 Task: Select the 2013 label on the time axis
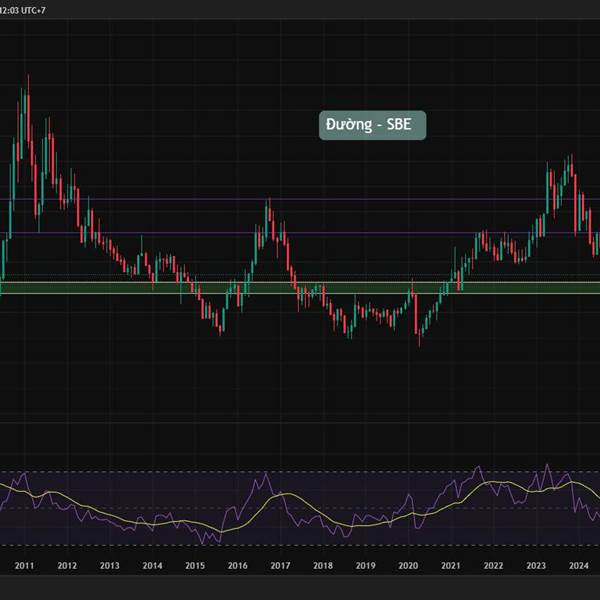point(109,566)
